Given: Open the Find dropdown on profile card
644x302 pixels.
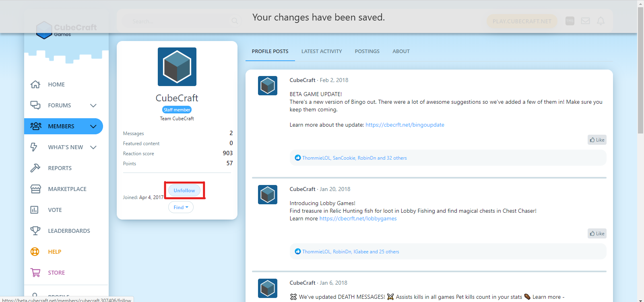Looking at the screenshot, I should [181, 207].
